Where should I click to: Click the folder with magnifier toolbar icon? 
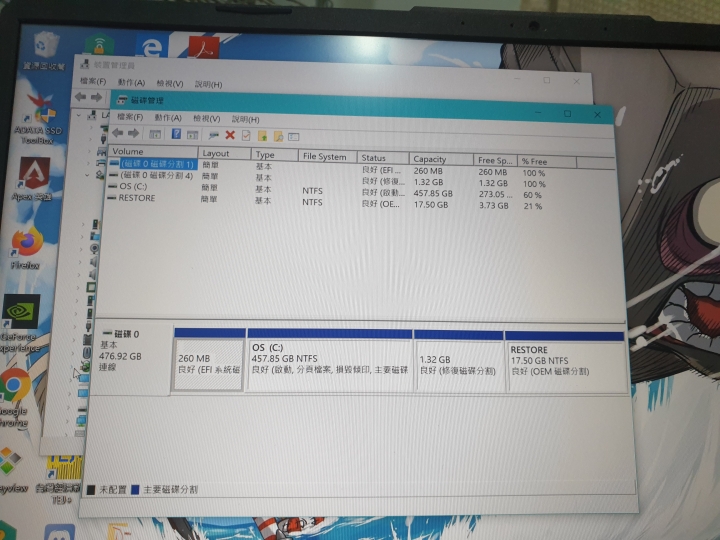point(278,136)
